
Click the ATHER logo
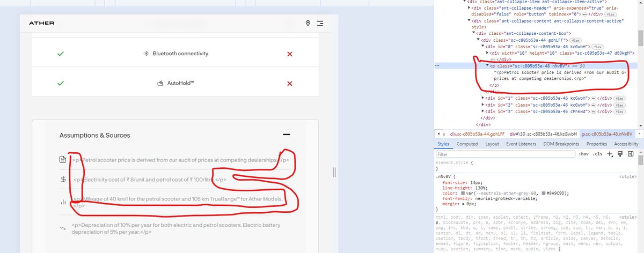click(x=41, y=23)
